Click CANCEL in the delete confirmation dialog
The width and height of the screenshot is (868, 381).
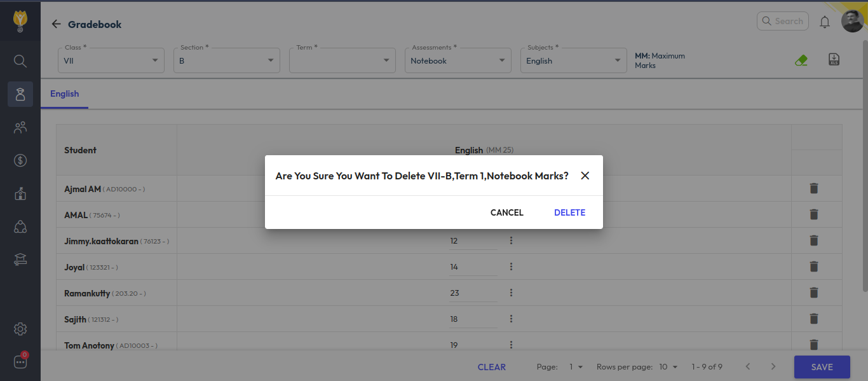pos(506,212)
